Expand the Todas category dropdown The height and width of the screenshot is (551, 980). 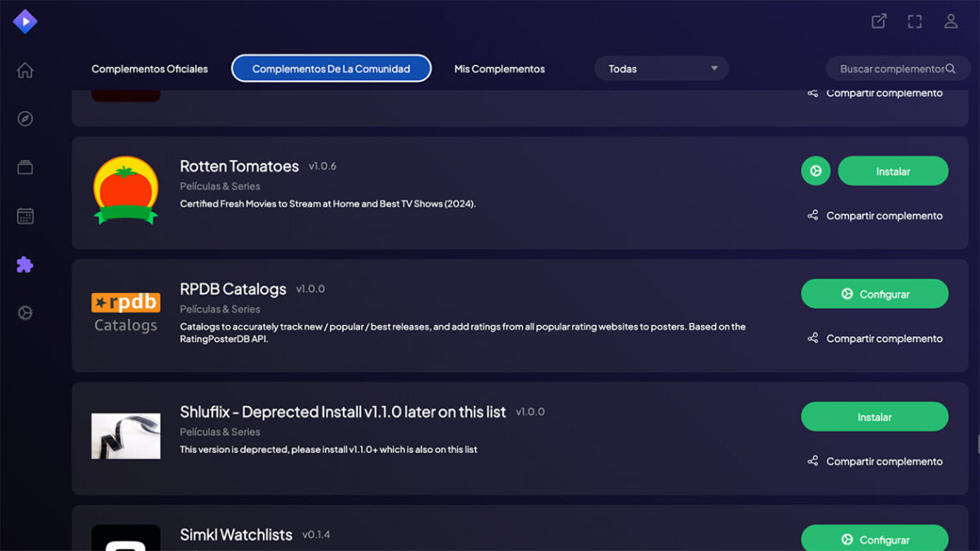(x=661, y=69)
